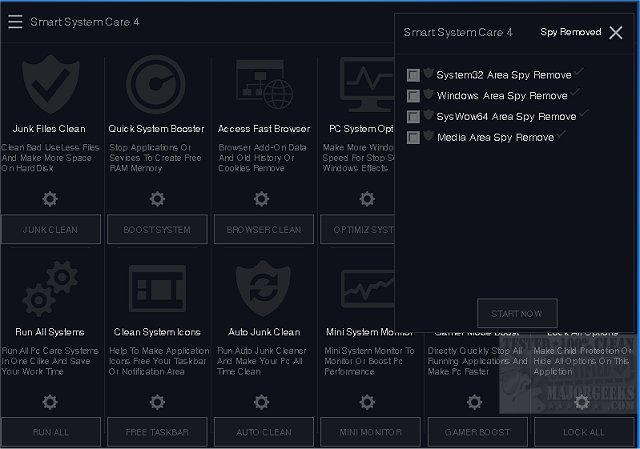The width and height of the screenshot is (640, 449).
Task: Click the Auto Junk Clean heading
Action: coord(264,332)
